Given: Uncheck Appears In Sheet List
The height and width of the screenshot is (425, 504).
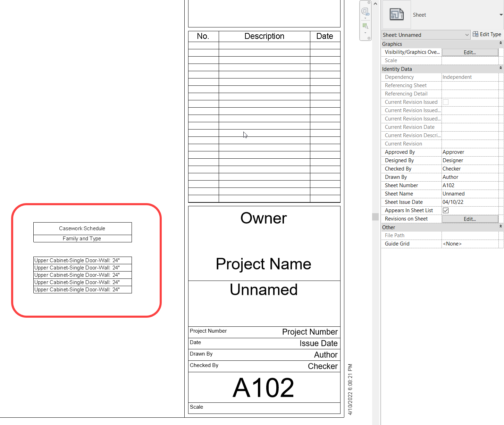Looking at the screenshot, I should coord(445,210).
